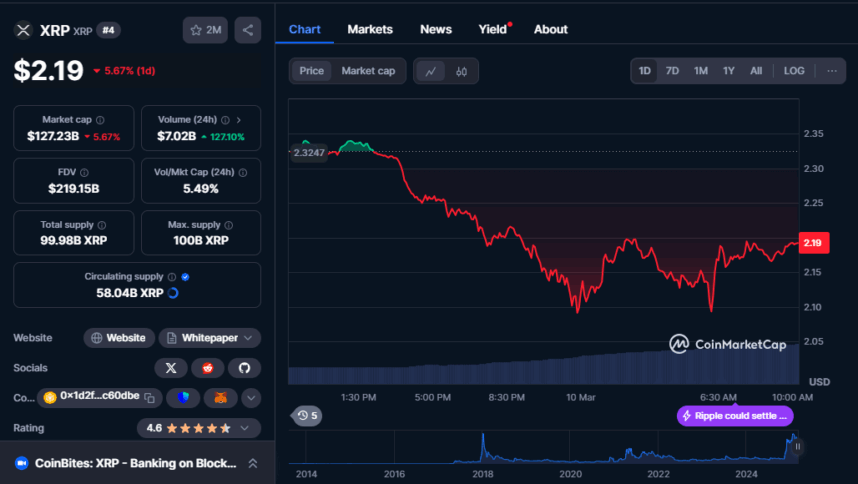This screenshot has height=484, width=858.
Task: Open the GitHub social link
Action: (x=244, y=368)
